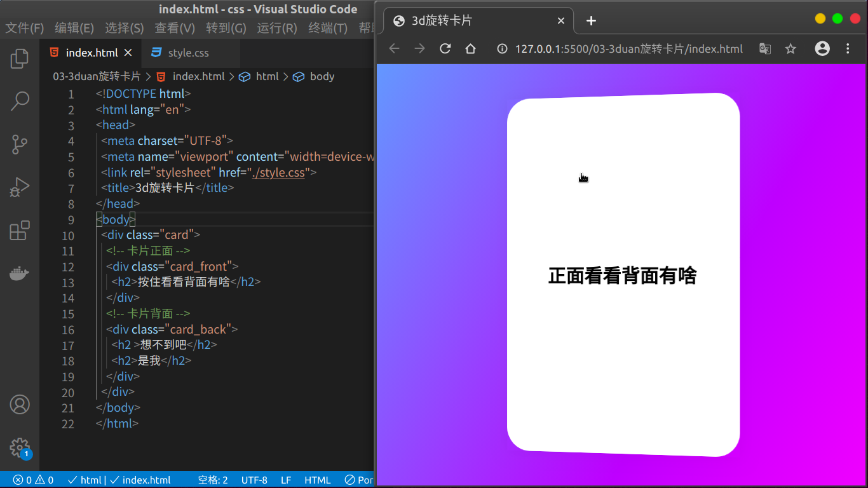Change the UTF-8 encoding setting
The image size is (868, 488).
tap(254, 480)
